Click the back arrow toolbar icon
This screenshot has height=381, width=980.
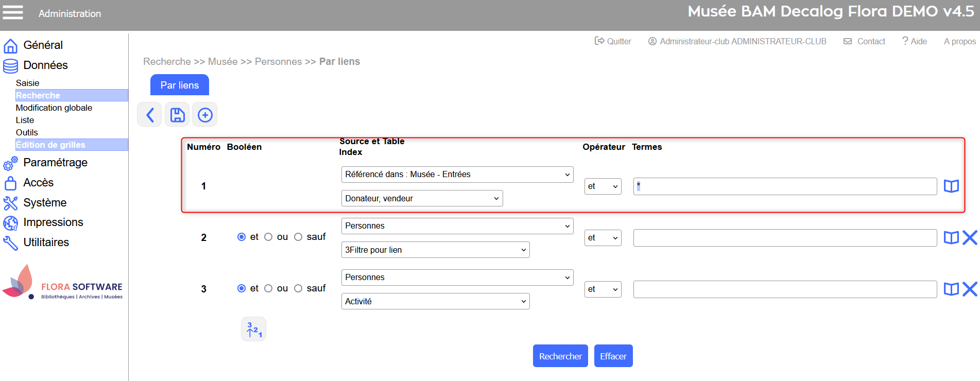(x=150, y=115)
